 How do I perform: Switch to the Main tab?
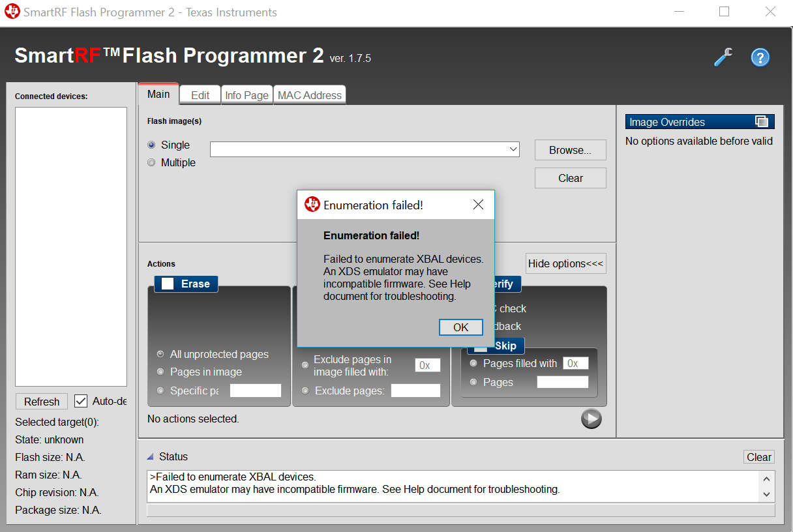tap(158, 94)
